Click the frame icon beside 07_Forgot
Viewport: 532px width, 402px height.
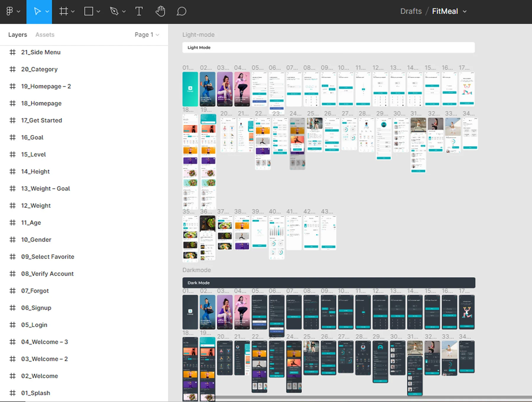[12, 291]
